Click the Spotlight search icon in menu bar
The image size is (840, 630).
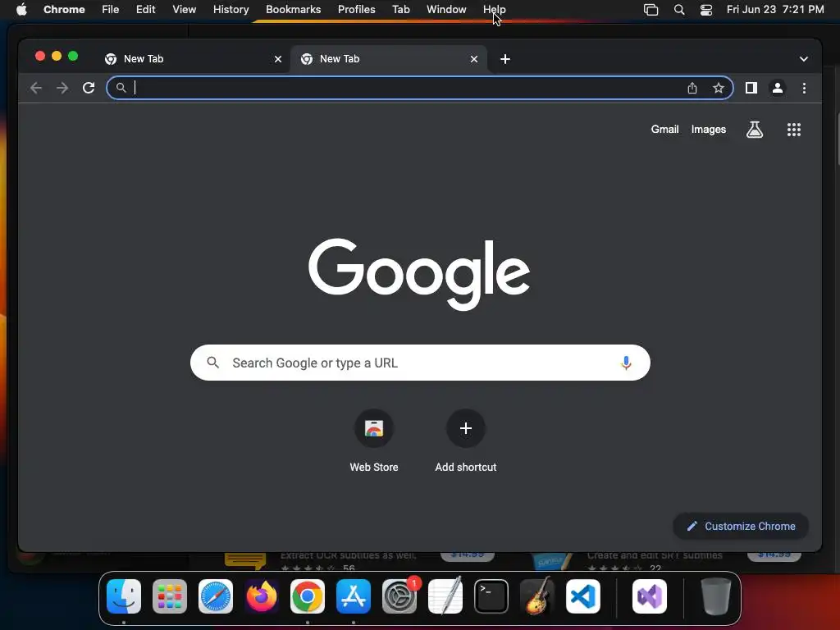(x=678, y=10)
